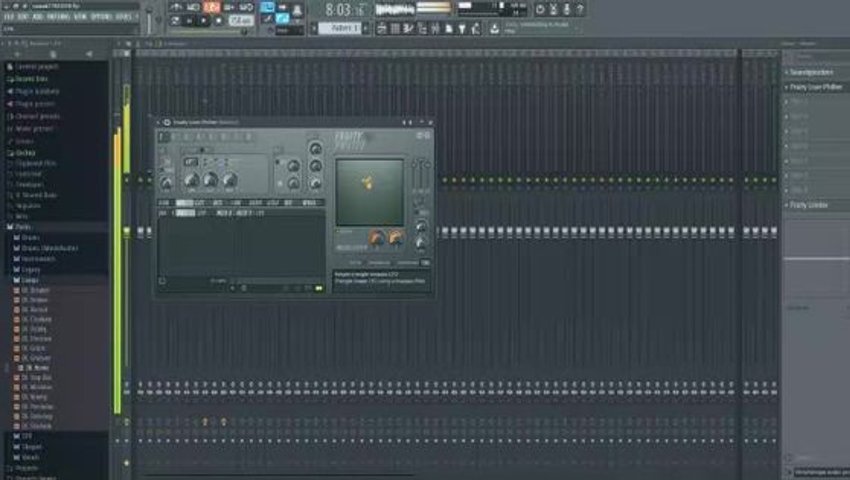
Task: Click the download/content library icon
Action: (x=494, y=28)
